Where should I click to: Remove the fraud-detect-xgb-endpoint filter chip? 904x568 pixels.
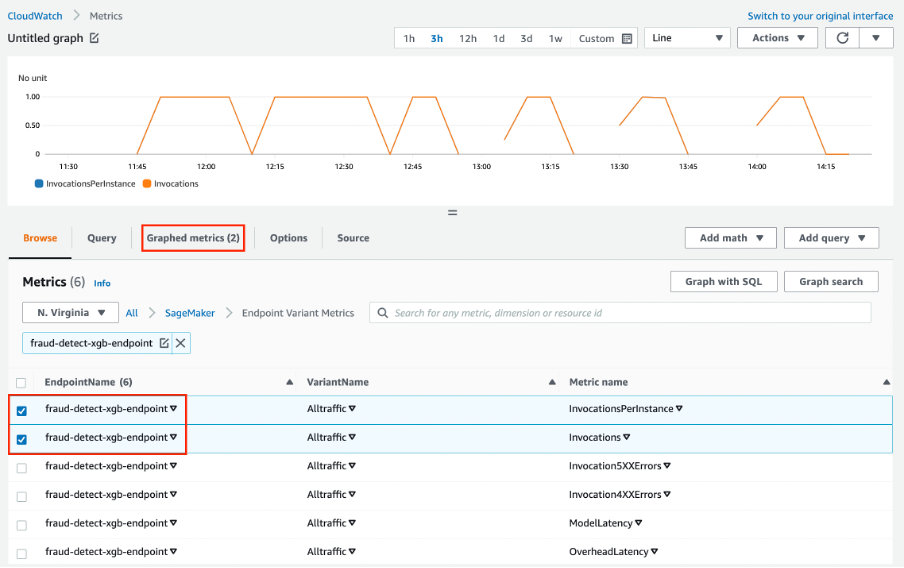point(180,343)
